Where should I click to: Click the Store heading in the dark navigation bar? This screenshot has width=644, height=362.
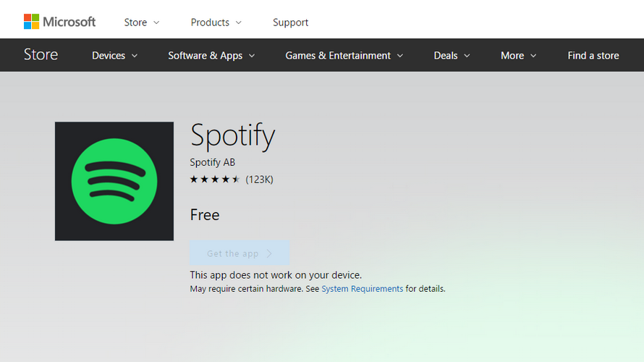click(41, 55)
